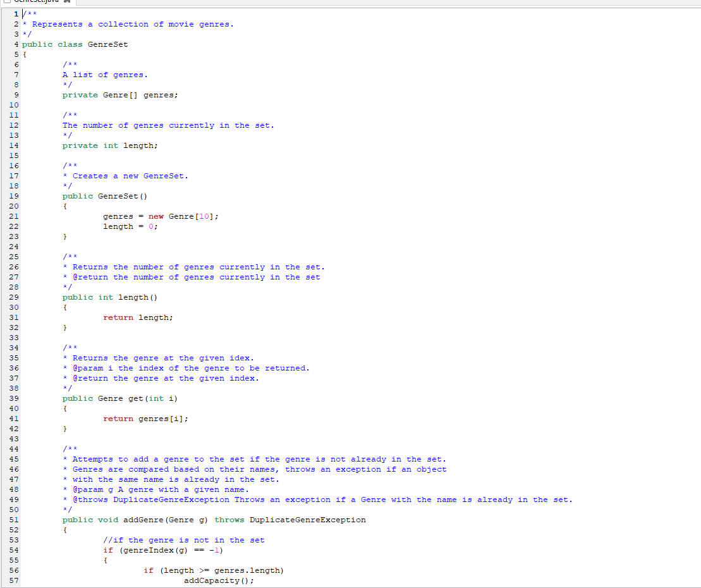Click the DuplicateGenreException in addGenre signature

point(308,520)
